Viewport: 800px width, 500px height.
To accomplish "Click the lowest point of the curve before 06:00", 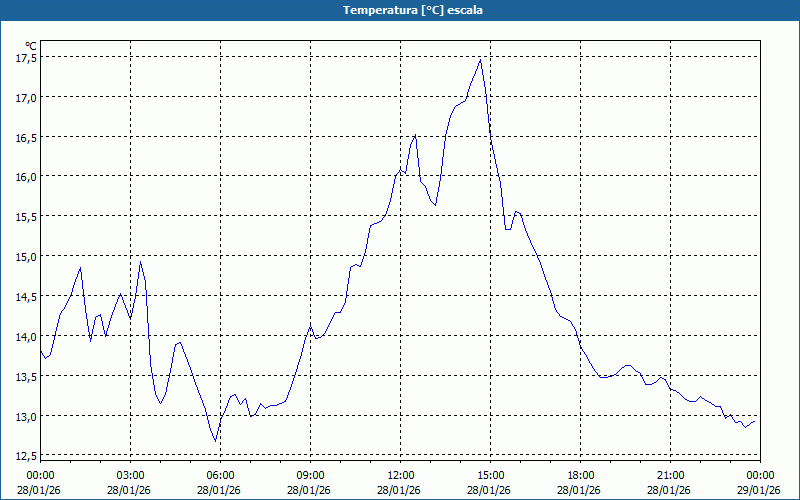I will click(215, 440).
